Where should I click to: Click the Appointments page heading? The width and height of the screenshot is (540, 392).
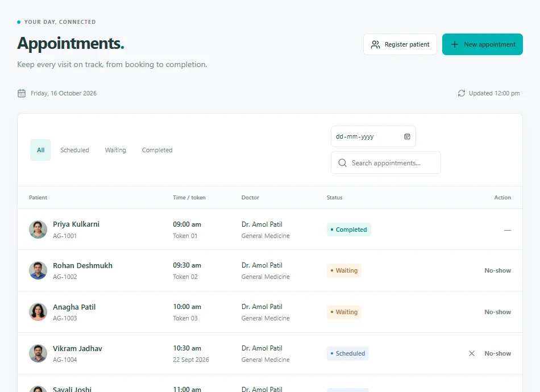click(x=70, y=44)
